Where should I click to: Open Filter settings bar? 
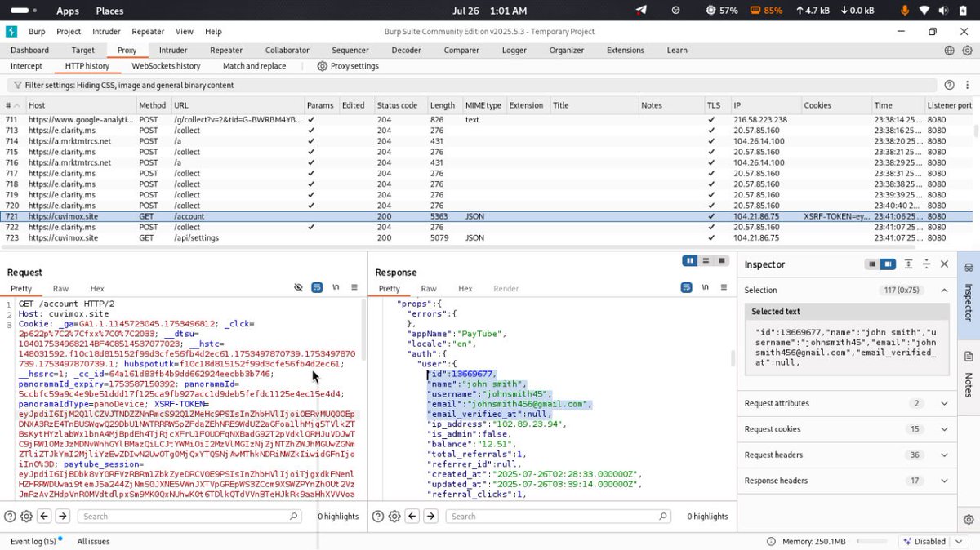[x=474, y=85]
